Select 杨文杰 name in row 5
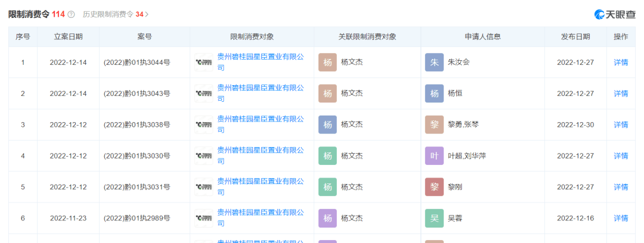644x243 pixels. point(352,187)
